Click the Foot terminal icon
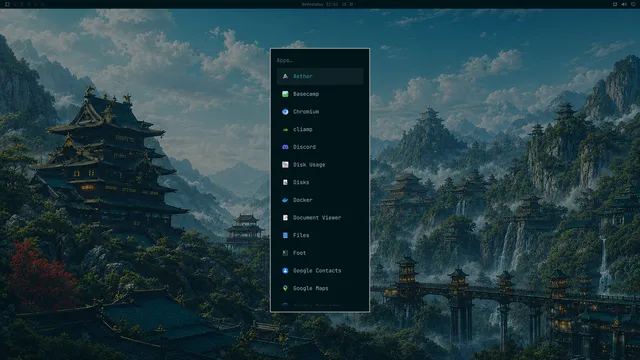This screenshot has height=360, width=640. (x=285, y=253)
